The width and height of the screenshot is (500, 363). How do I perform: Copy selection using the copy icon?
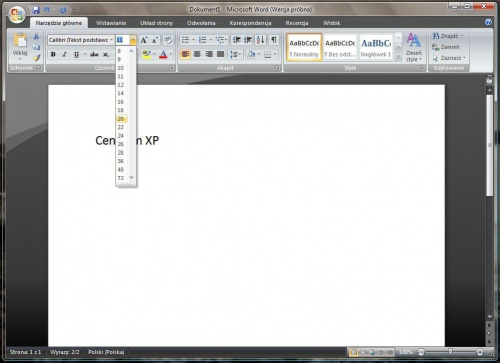[37, 47]
